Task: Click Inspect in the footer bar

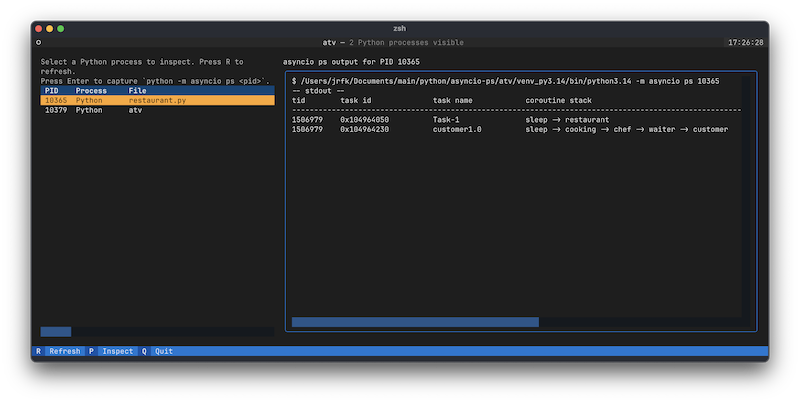Action: click(117, 351)
